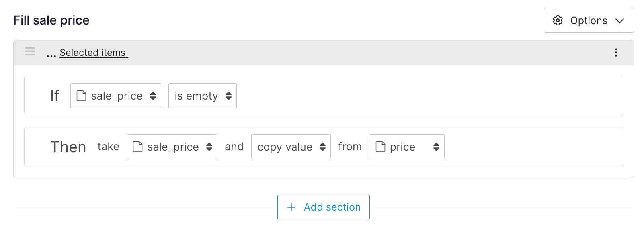Expand the Options dropdown chevron
The height and width of the screenshot is (229, 644).
pyautogui.click(x=620, y=21)
